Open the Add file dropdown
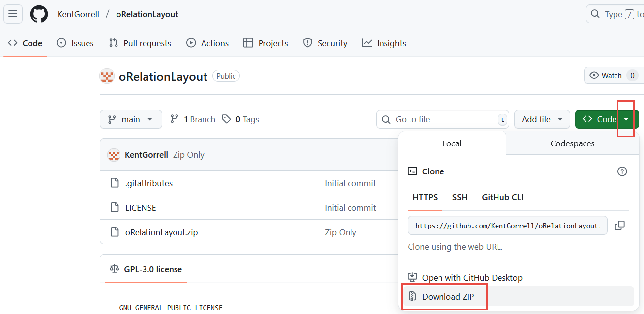The image size is (644, 314). pyautogui.click(x=542, y=119)
